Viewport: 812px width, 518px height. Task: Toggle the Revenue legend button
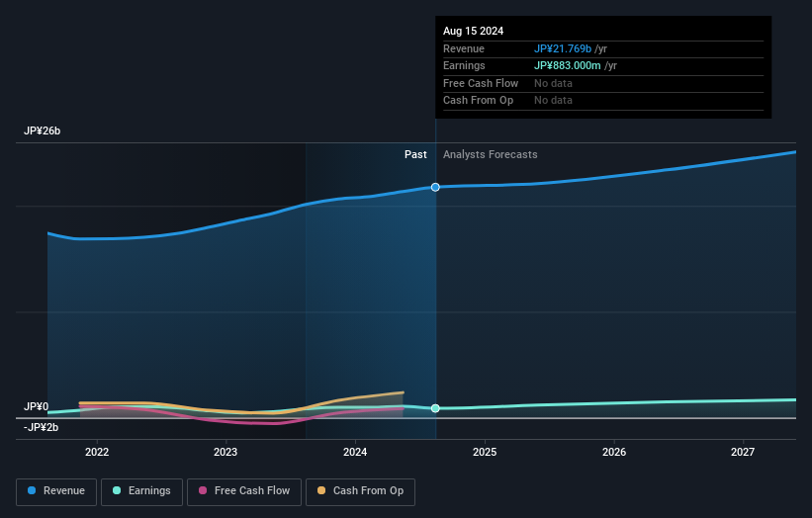coord(56,491)
